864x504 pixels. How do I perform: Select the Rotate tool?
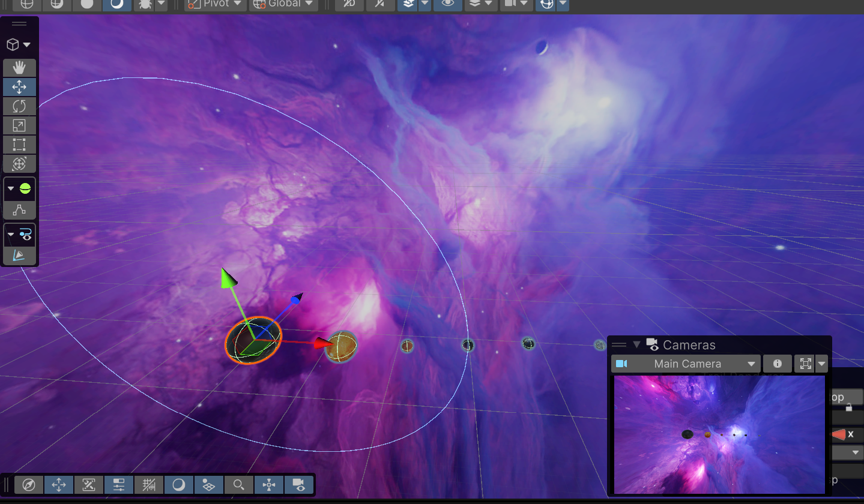pyautogui.click(x=19, y=106)
